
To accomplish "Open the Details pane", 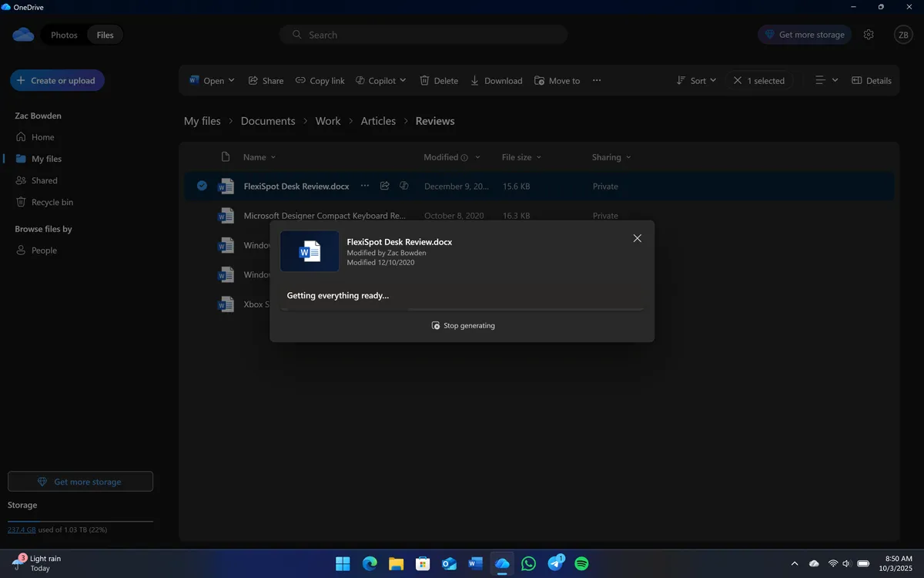I will [872, 81].
